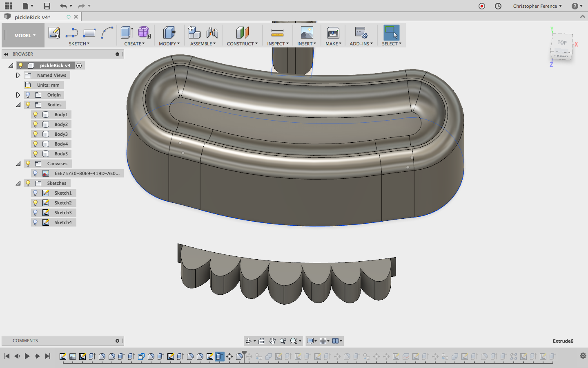Toggle the Origin folder lightbulb
This screenshot has height=368, width=588.
[28, 95]
